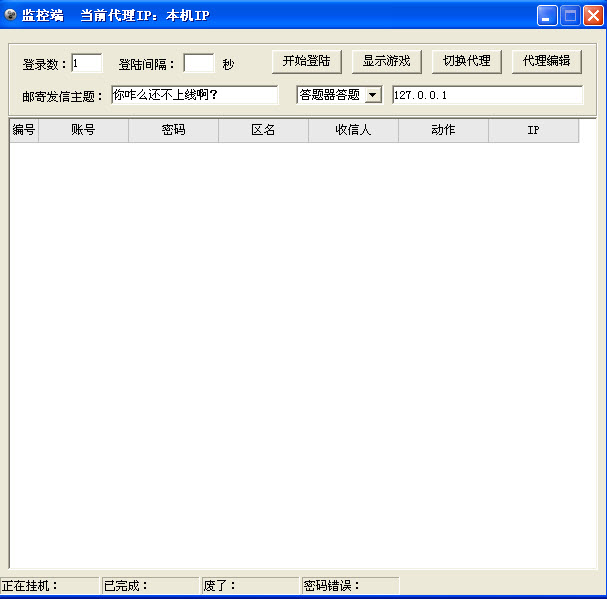Click the 正在挂机 status bar entry
This screenshot has height=599, width=607.
pos(50,585)
